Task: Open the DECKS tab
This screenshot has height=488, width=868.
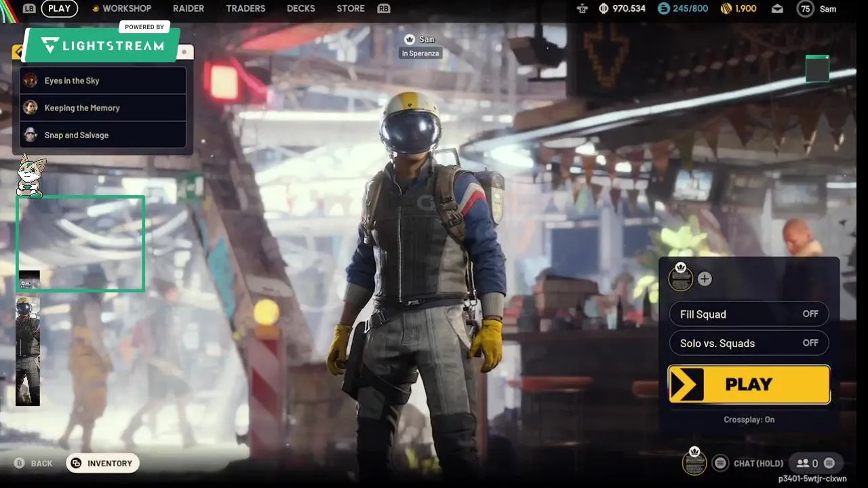Action: click(301, 9)
